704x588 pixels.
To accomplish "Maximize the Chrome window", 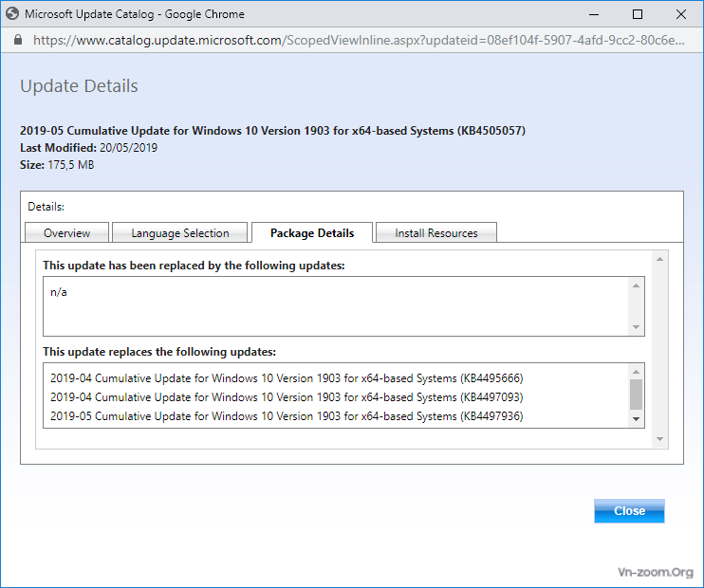I will pyautogui.click(x=637, y=14).
